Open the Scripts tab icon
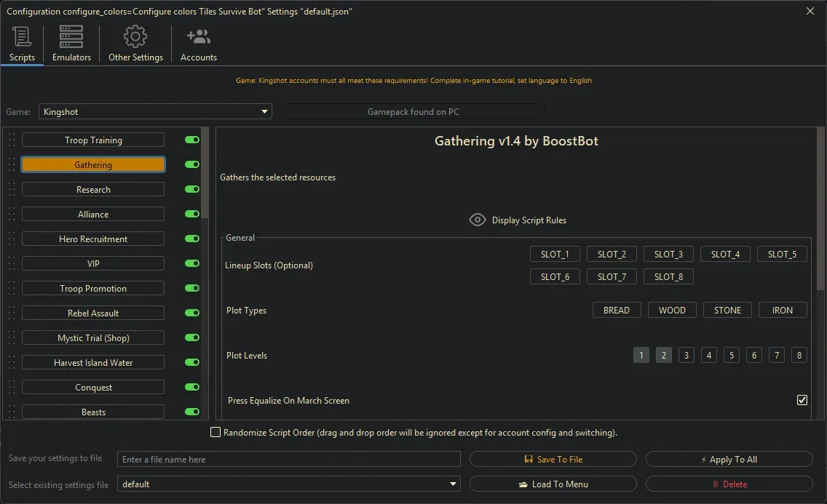Screen dimensions: 827x504 pos(22,36)
